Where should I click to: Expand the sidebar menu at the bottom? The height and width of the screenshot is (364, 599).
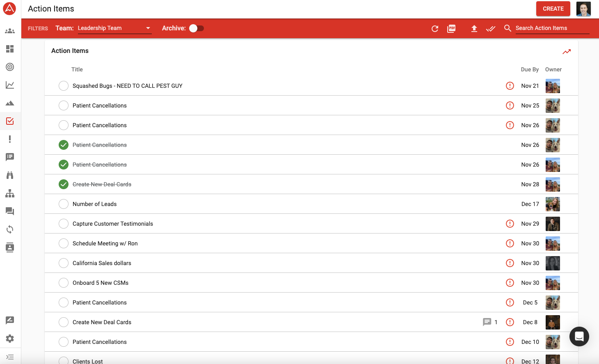(10, 357)
